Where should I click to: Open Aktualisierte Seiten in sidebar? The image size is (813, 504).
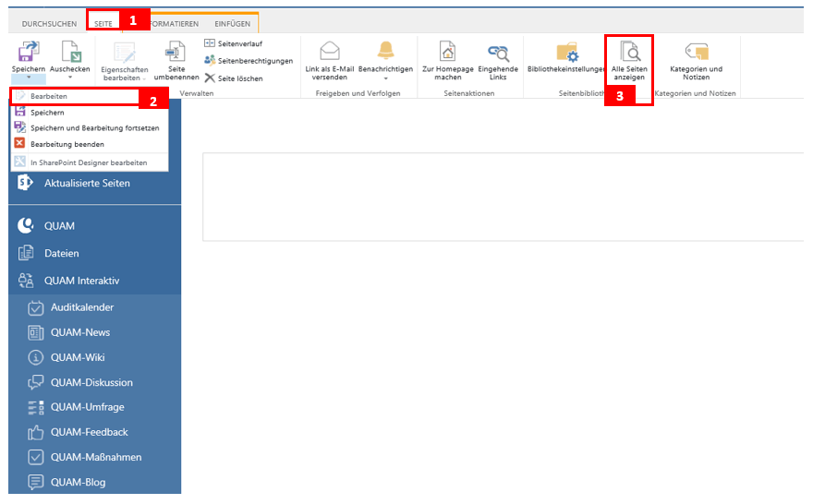[87, 183]
